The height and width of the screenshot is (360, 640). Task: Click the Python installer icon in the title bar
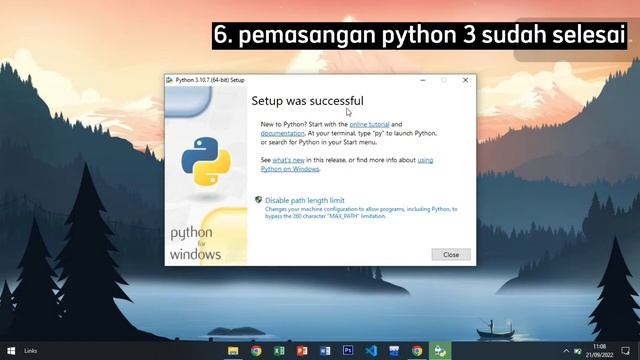(x=169, y=80)
